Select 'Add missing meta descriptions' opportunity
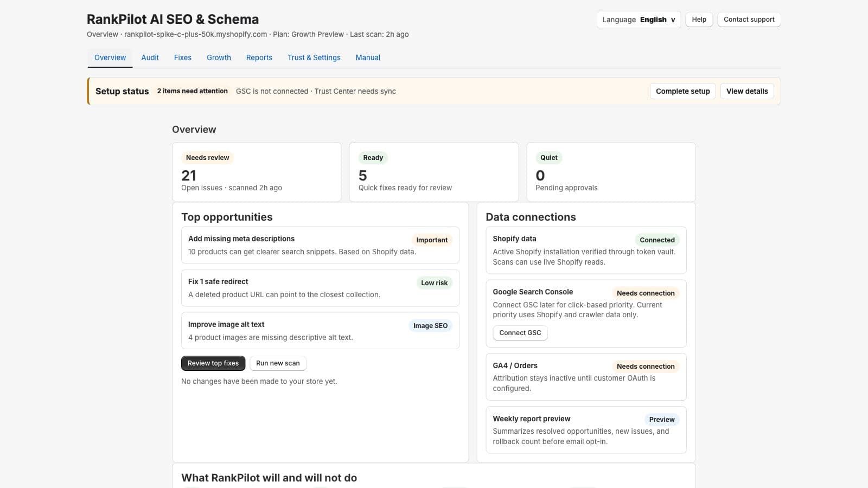868x488 pixels. click(x=320, y=245)
